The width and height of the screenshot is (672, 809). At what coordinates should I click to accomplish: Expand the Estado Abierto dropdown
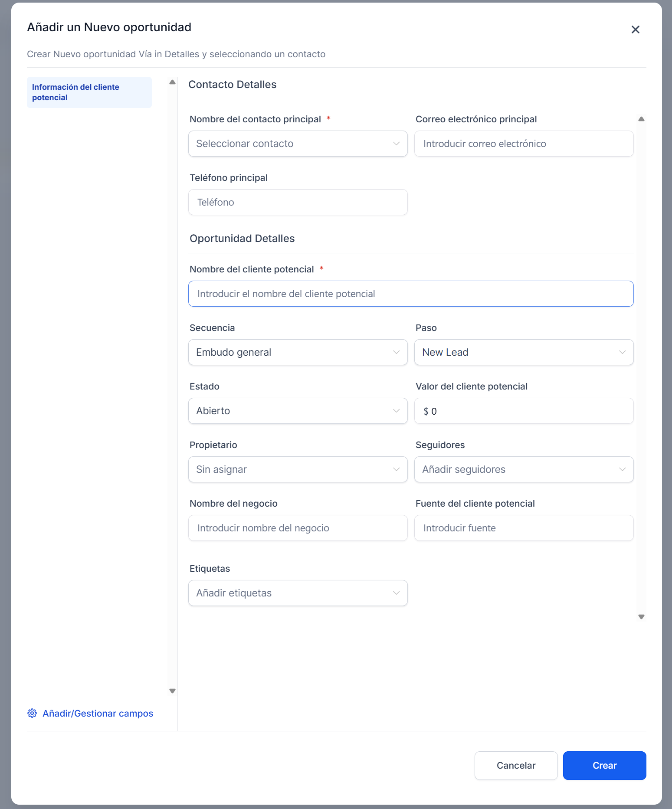pos(298,411)
